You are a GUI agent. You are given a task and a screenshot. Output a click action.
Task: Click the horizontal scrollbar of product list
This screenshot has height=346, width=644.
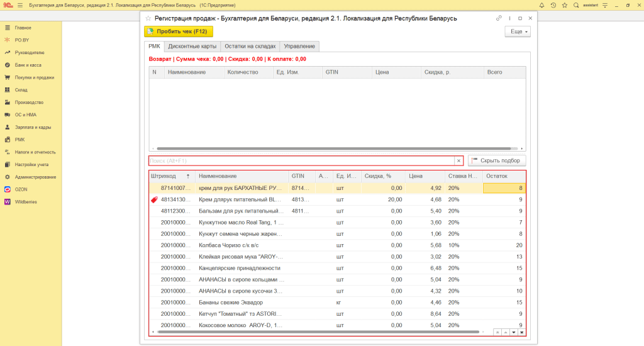click(314, 331)
